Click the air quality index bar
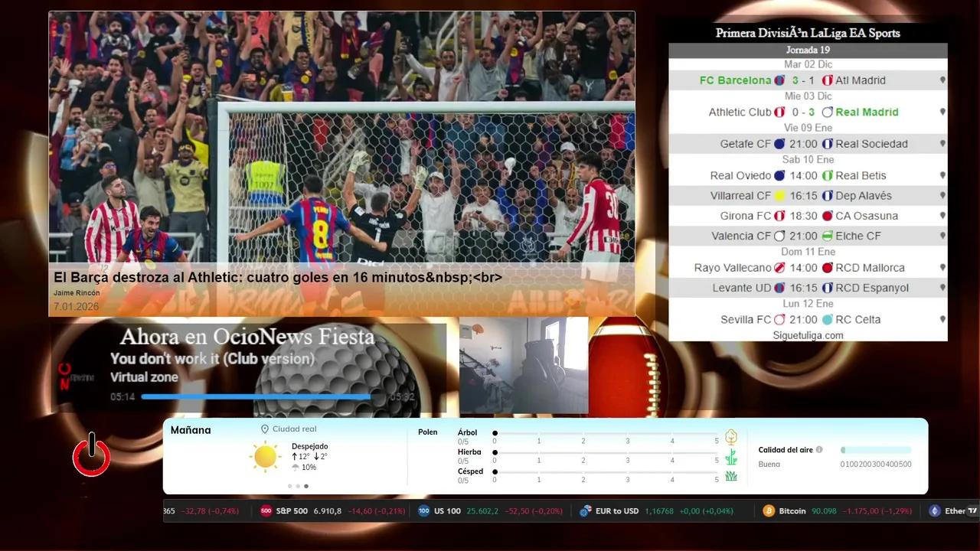This screenshot has height=551, width=980. coord(876,450)
